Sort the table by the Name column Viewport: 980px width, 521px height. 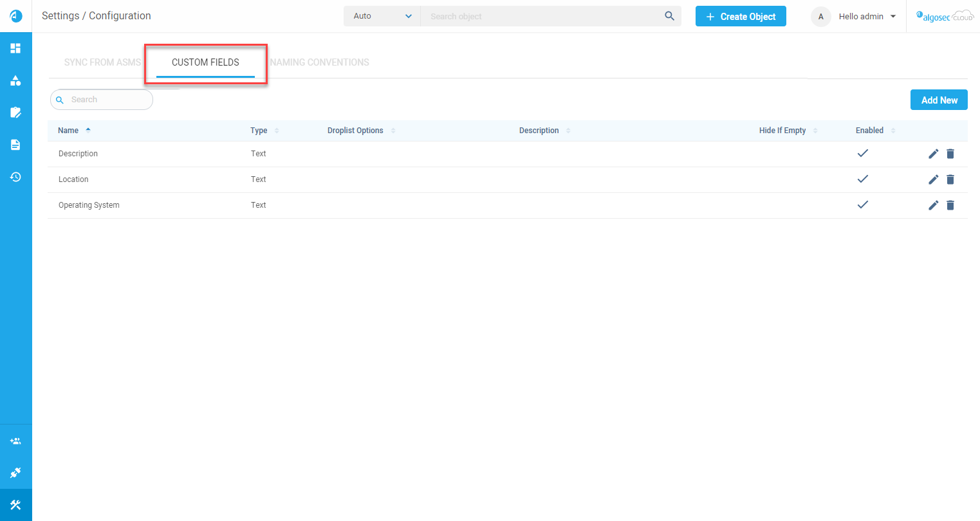click(x=68, y=131)
